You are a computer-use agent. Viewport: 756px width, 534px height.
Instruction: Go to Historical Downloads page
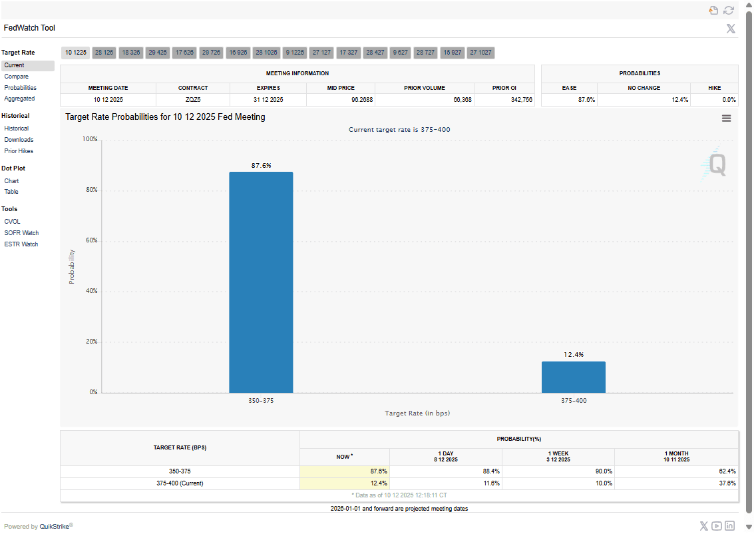click(x=19, y=140)
